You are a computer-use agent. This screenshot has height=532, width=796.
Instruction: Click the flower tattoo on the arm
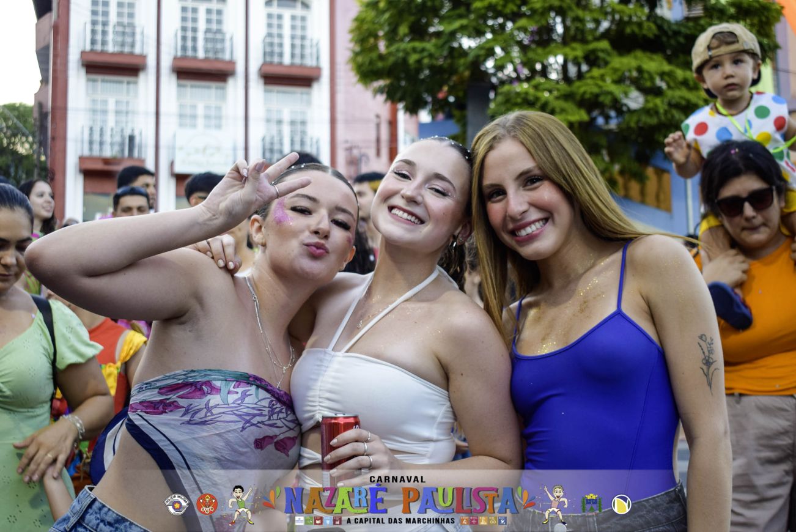pos(708,361)
